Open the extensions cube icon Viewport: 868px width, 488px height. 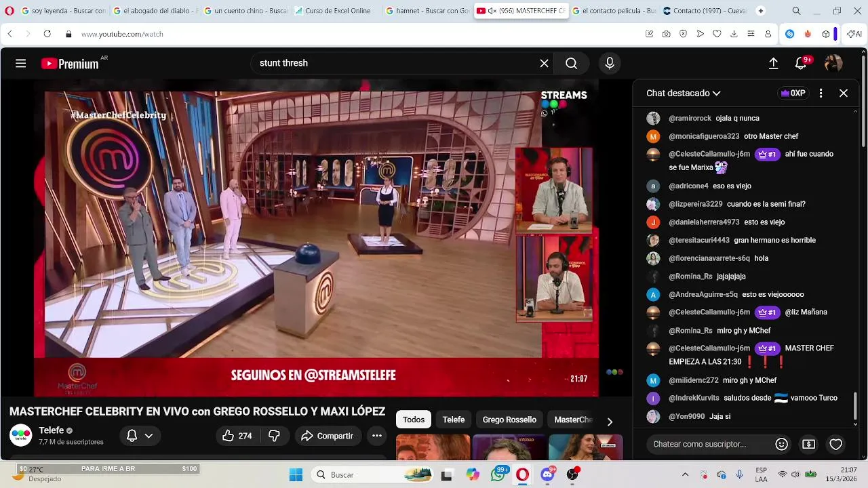click(825, 34)
